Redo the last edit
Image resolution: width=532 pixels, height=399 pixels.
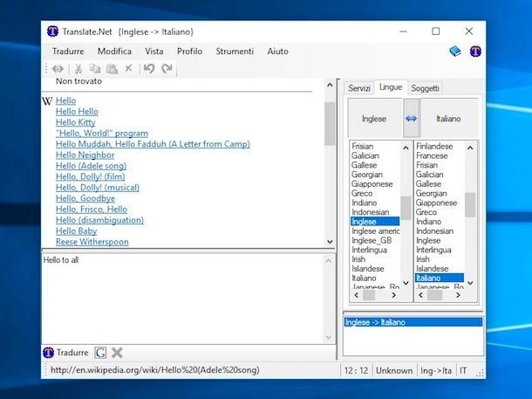167,69
